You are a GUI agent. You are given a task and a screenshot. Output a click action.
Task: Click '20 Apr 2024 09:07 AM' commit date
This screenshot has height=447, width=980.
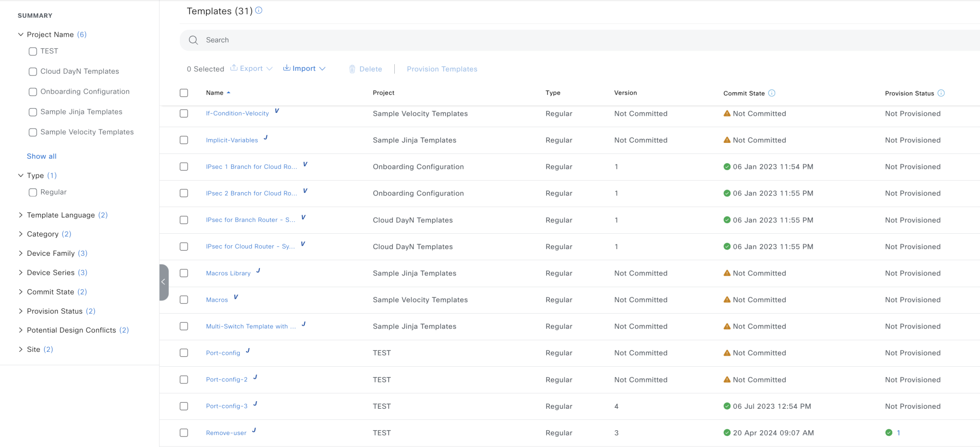(773, 433)
